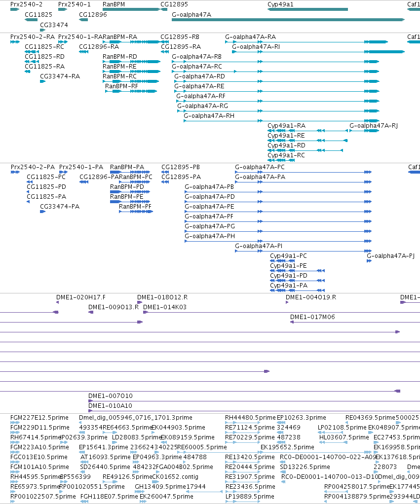Click the EP10263.3prime EST label
Image resolution: width=420 pixels, height=504 pixels.
pos(302,418)
